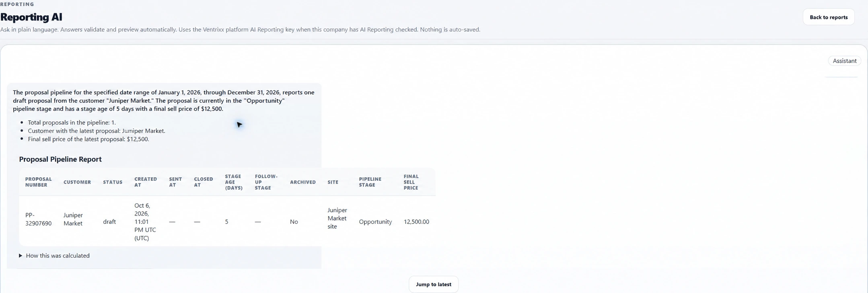Click the Reporting AI page heading
The height and width of the screenshot is (293, 868).
(31, 17)
